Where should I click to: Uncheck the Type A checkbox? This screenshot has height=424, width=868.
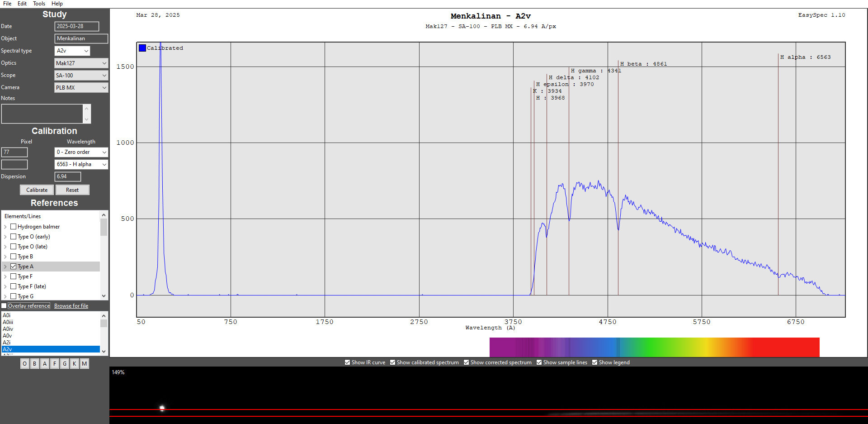click(14, 267)
